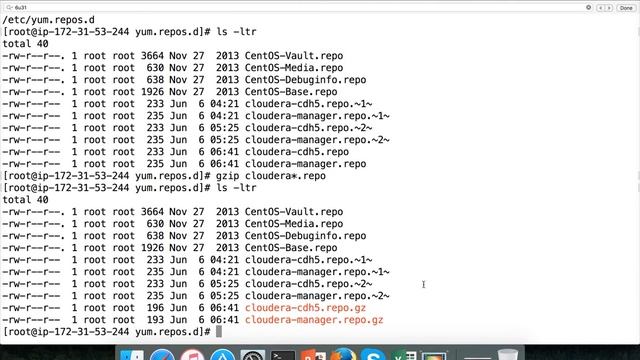640x360 pixels.
Task: Go to previous search match
Action: tap(600, 8)
